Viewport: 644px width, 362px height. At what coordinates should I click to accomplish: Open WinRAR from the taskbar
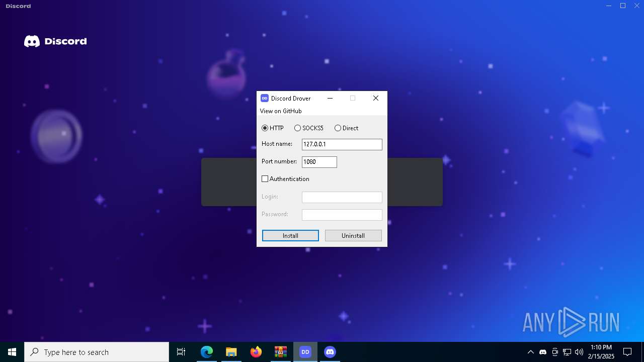tap(281, 352)
